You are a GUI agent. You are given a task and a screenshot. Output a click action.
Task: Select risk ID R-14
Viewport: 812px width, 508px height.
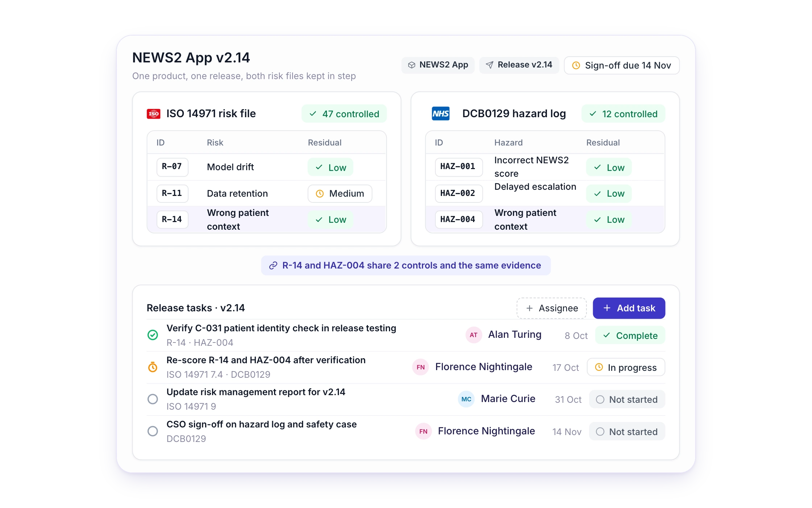coord(172,220)
